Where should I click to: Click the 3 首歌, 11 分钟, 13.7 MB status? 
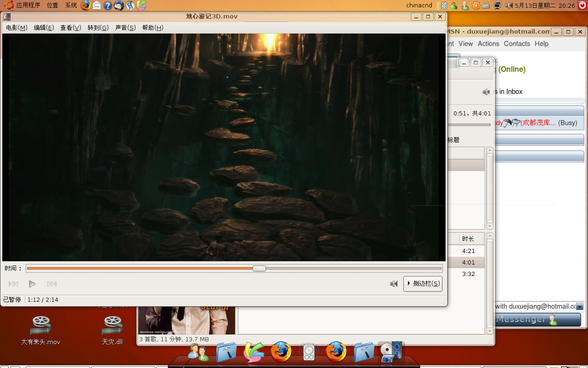[x=174, y=339]
